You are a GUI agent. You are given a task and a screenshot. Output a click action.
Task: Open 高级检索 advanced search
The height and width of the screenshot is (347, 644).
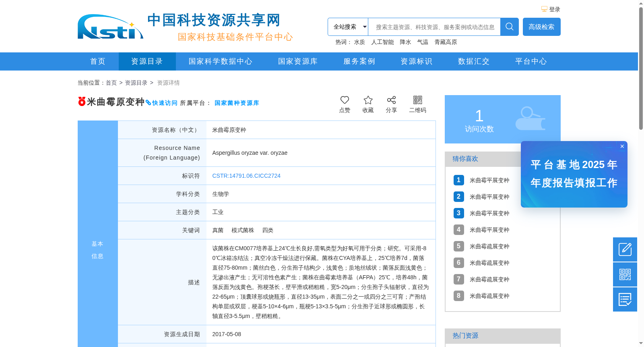541,27
